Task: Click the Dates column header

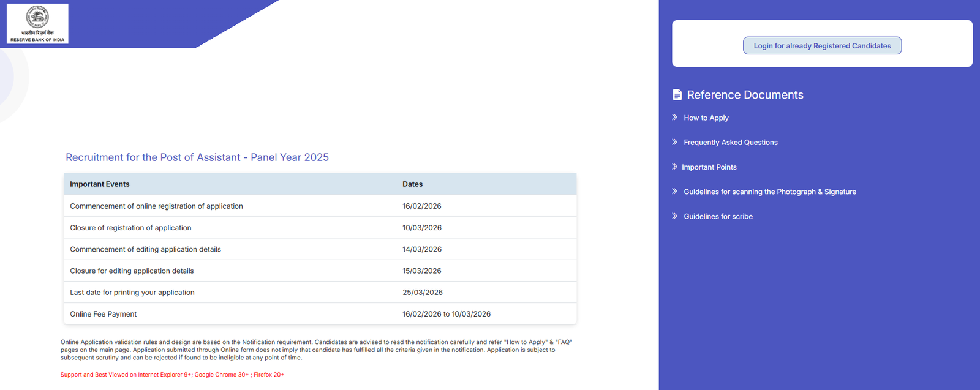Action: (x=412, y=184)
